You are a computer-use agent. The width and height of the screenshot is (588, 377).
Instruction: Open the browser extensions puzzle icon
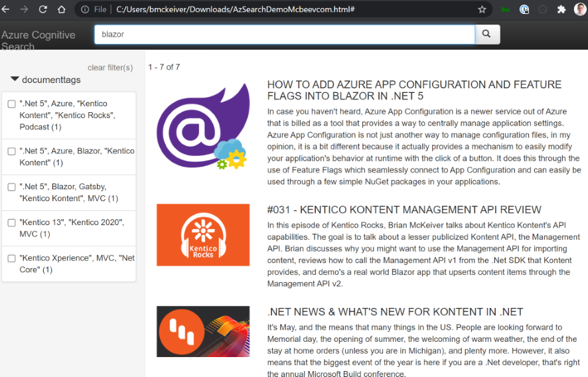click(x=561, y=9)
